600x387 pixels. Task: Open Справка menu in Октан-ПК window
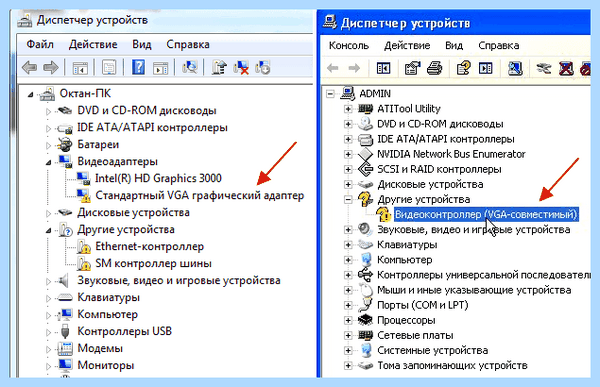(x=188, y=44)
